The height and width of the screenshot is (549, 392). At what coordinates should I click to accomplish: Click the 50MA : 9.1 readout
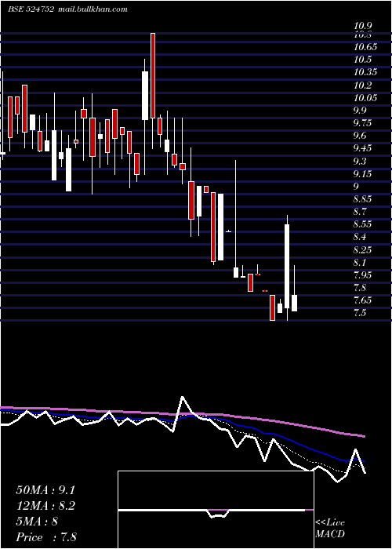pos(45,490)
